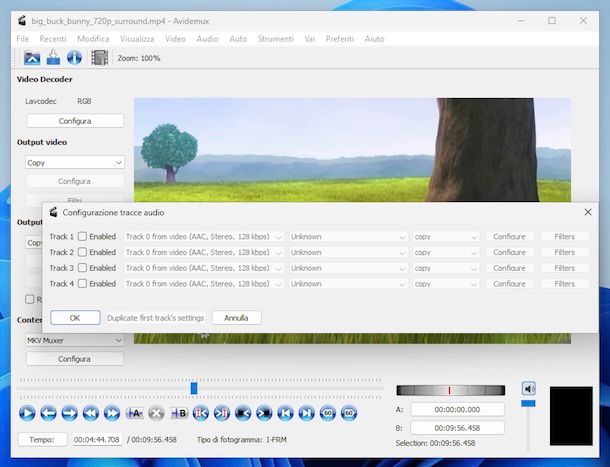
Task: Seek to previous black frame
Action: coord(243,413)
